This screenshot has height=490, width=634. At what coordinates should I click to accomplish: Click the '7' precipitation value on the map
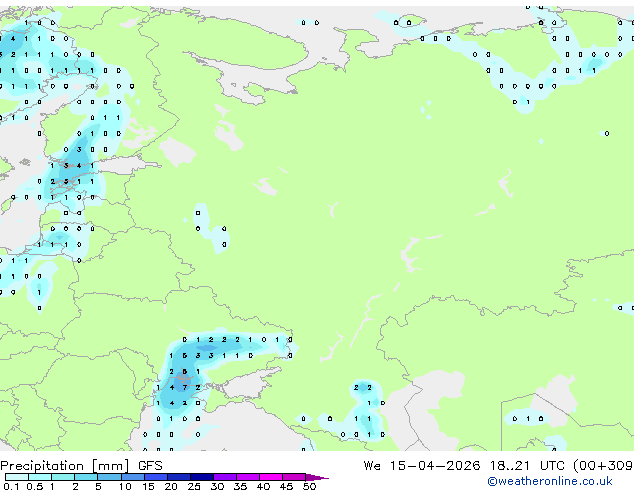185,387
